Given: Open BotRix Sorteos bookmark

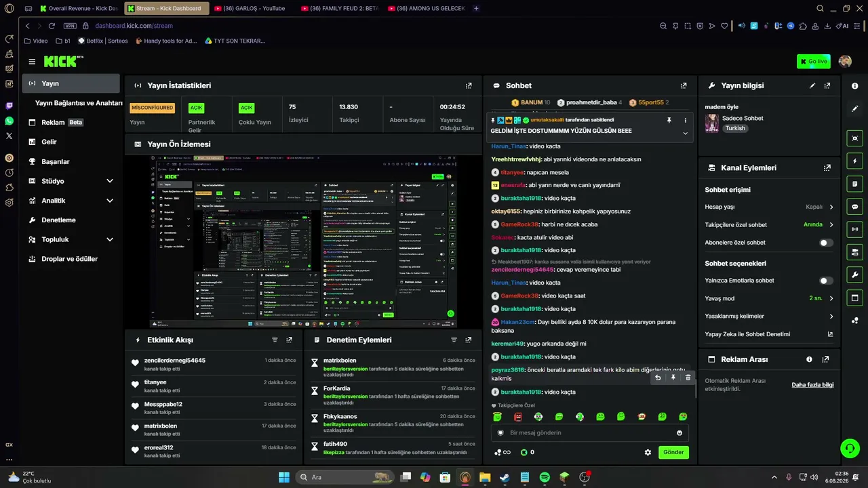Looking at the screenshot, I should [x=103, y=41].
